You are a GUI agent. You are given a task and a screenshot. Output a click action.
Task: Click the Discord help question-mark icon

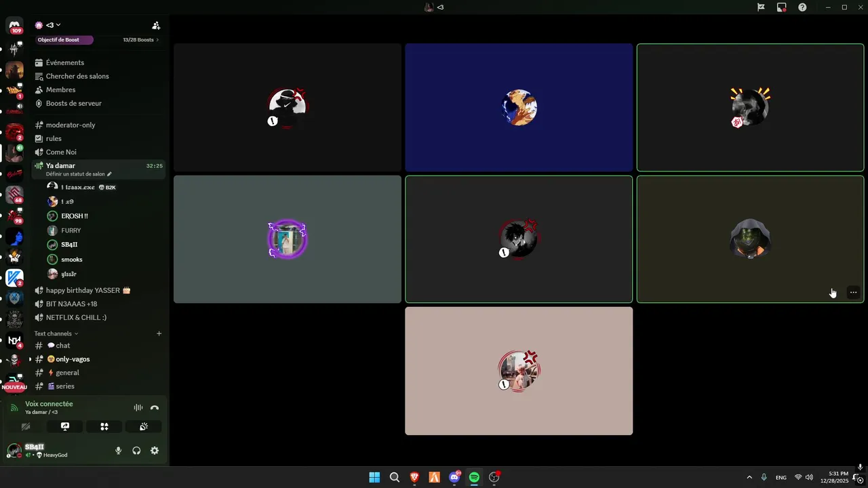click(x=802, y=7)
